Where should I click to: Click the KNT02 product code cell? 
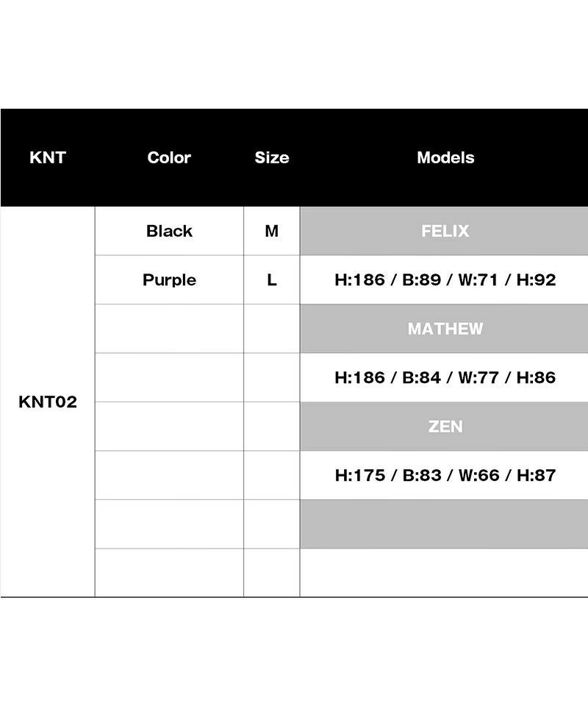click(x=48, y=402)
